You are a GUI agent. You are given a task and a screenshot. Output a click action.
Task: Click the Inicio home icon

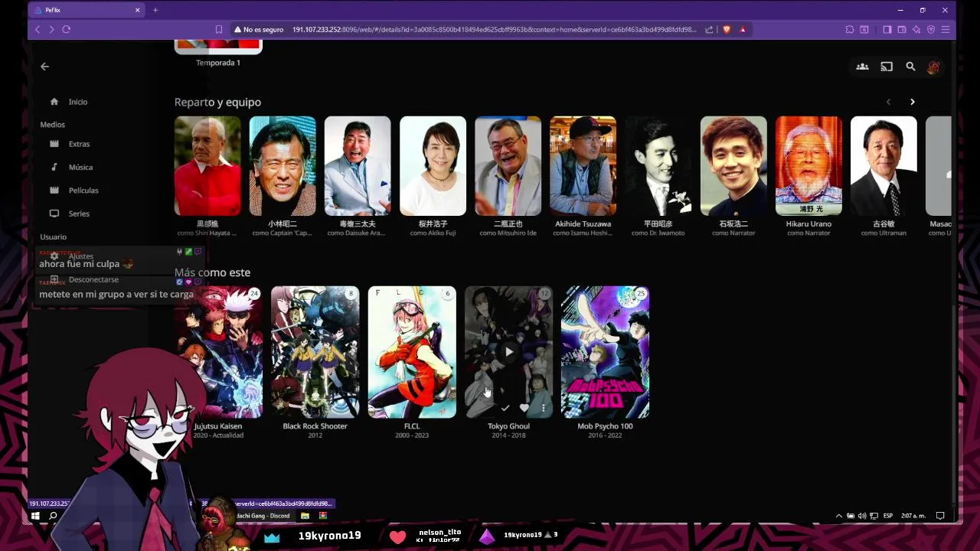point(54,102)
